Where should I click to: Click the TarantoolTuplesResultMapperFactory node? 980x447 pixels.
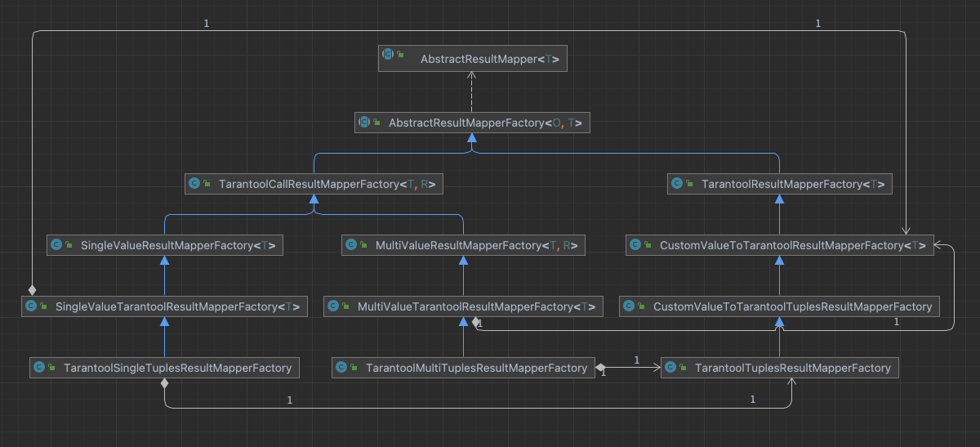(779, 368)
